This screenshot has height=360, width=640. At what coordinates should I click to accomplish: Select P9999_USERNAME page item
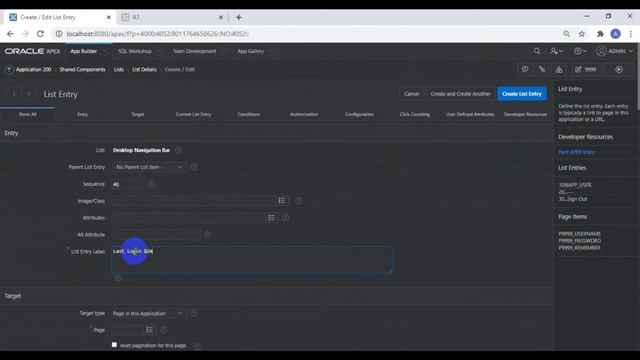579,234
